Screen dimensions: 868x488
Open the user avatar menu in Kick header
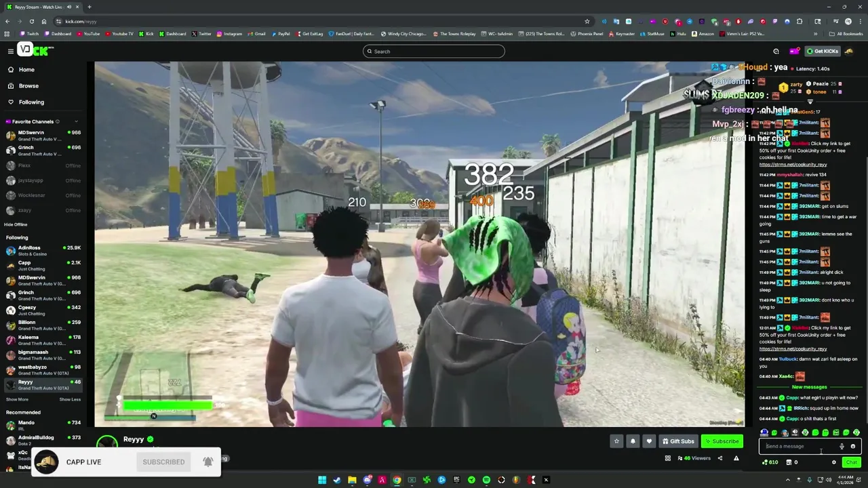point(849,51)
